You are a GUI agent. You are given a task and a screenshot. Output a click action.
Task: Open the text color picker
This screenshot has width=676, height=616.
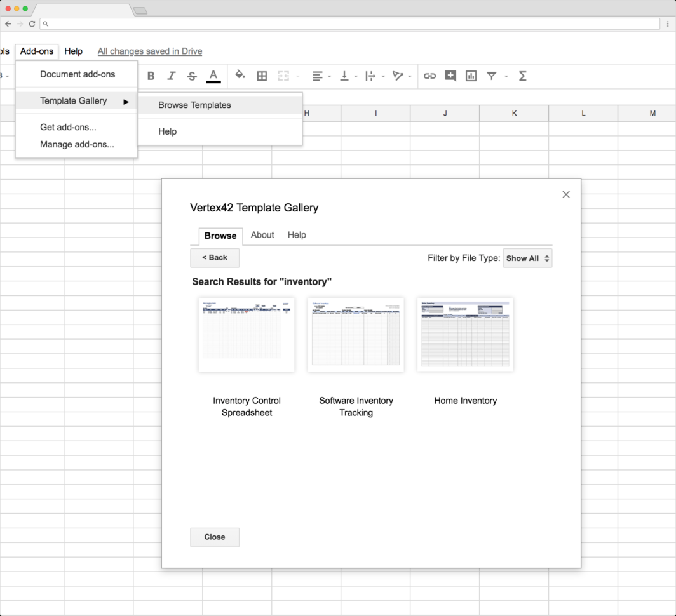(213, 76)
